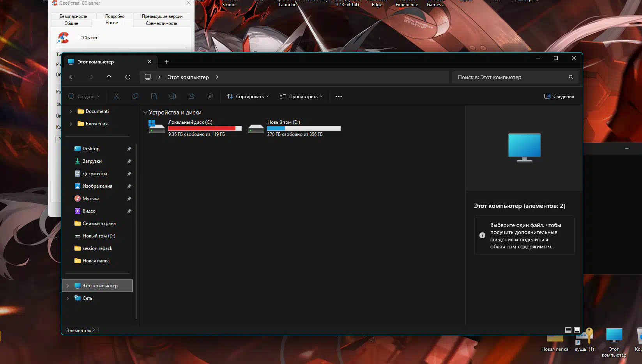Viewport: 642px width, 364px height.
Task: Unpin Документы from quick access
Action: click(x=129, y=174)
